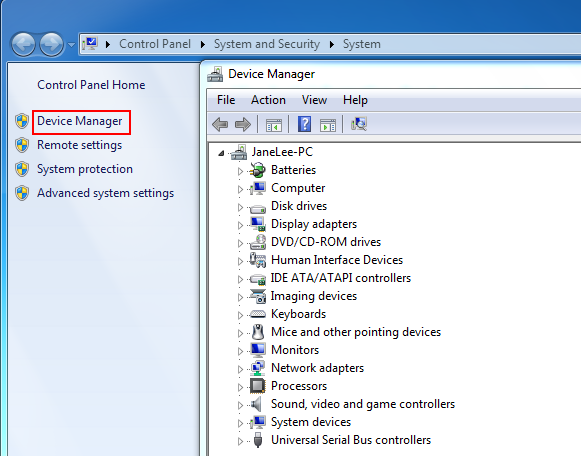Open the View menu
Viewport: 581px width, 456px height.
[x=314, y=100]
